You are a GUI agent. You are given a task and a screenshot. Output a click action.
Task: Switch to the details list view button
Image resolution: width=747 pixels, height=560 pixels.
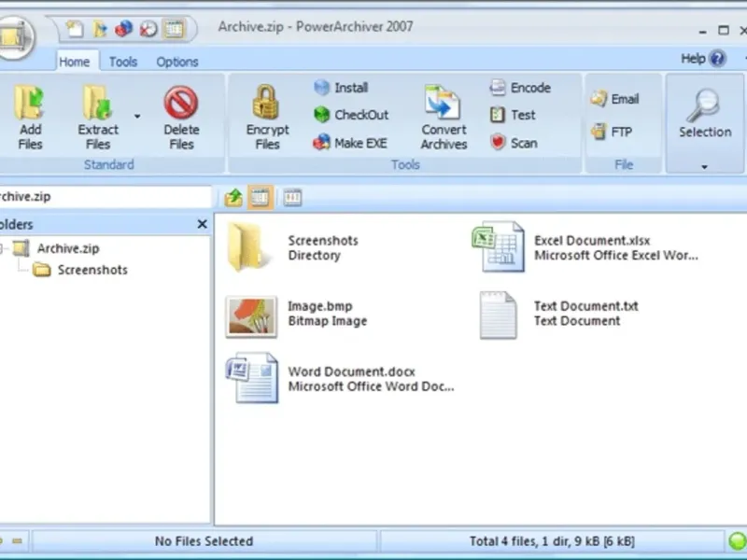[292, 198]
